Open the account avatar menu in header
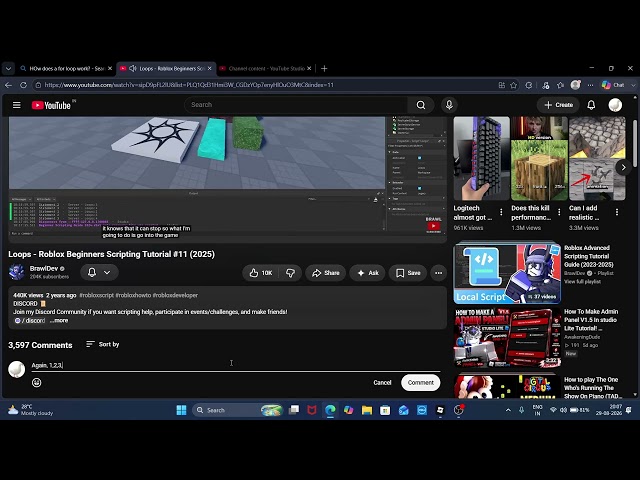This screenshot has height=480, width=640. (615, 105)
